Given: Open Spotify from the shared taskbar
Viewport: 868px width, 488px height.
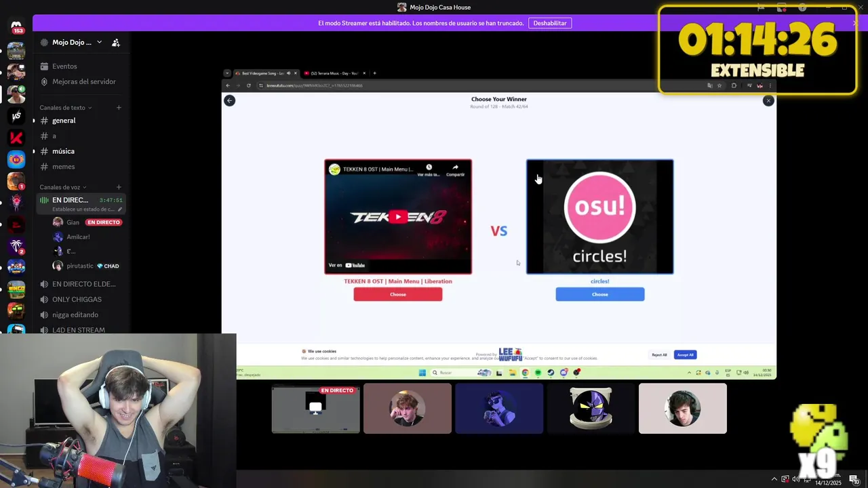Looking at the screenshot, I should pyautogui.click(x=538, y=373).
